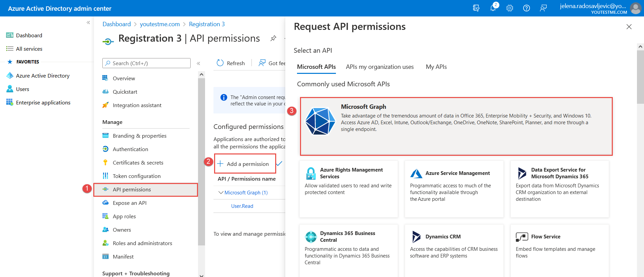Switch to My APIs tab

(x=436, y=67)
